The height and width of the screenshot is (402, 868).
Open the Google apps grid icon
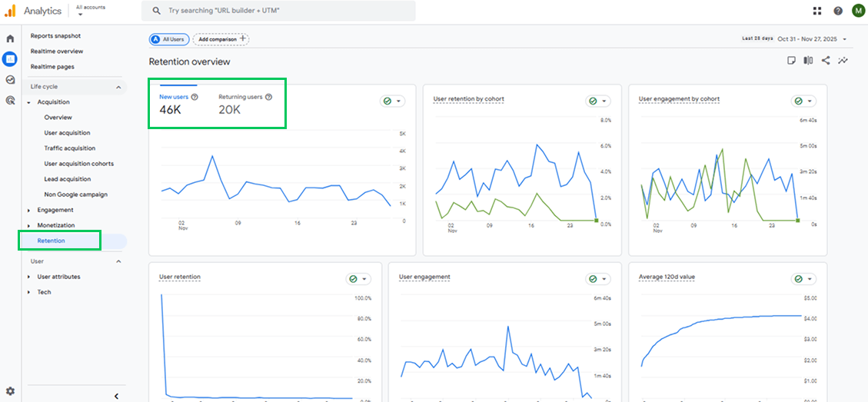click(816, 11)
